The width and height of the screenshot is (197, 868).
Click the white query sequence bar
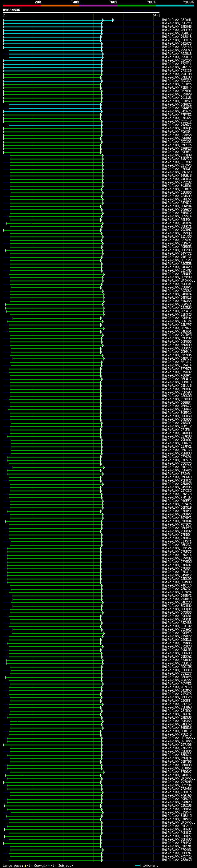[81, 13]
